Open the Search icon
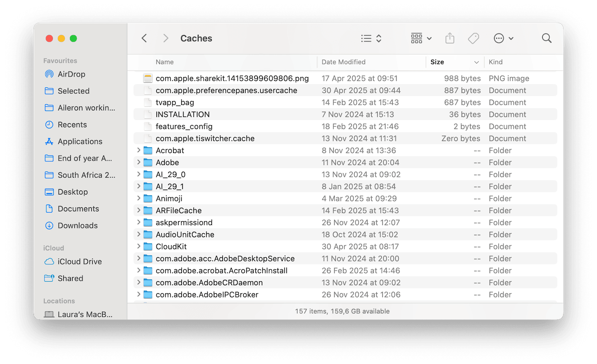This screenshot has width=597, height=364. point(547,38)
